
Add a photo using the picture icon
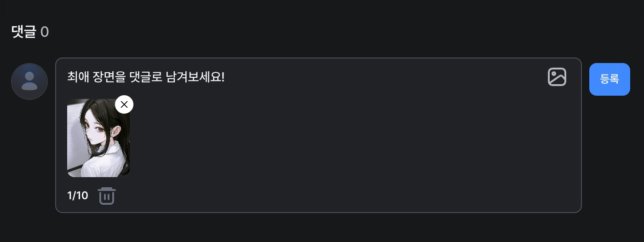click(x=557, y=77)
